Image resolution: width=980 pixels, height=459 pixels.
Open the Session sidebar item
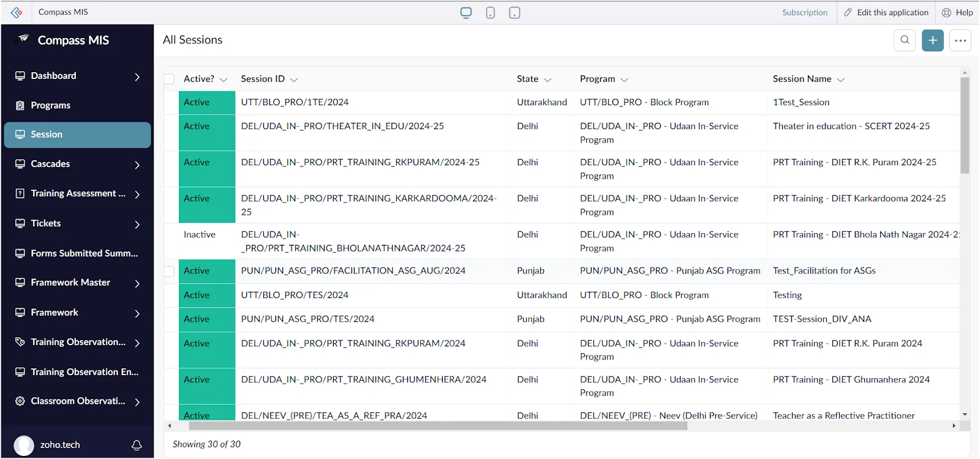78,135
